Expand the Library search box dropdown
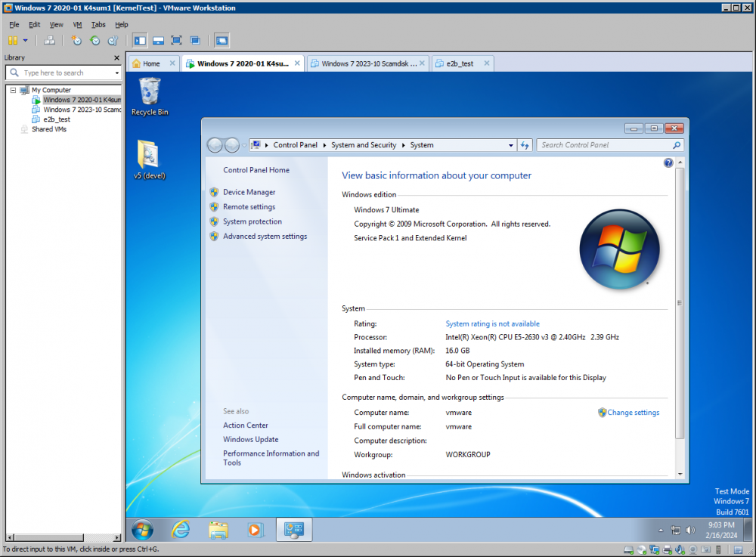Screen dimensions: 756x557 [116, 73]
